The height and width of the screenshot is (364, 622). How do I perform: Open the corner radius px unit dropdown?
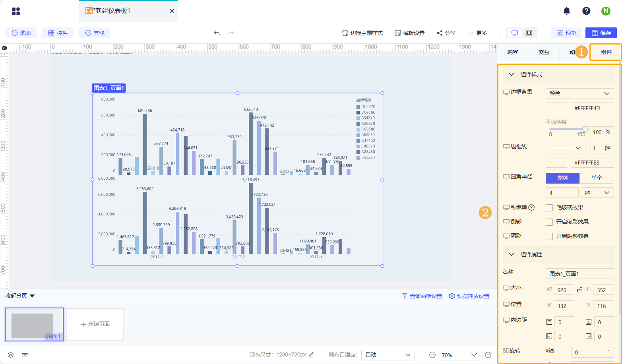tap(597, 192)
